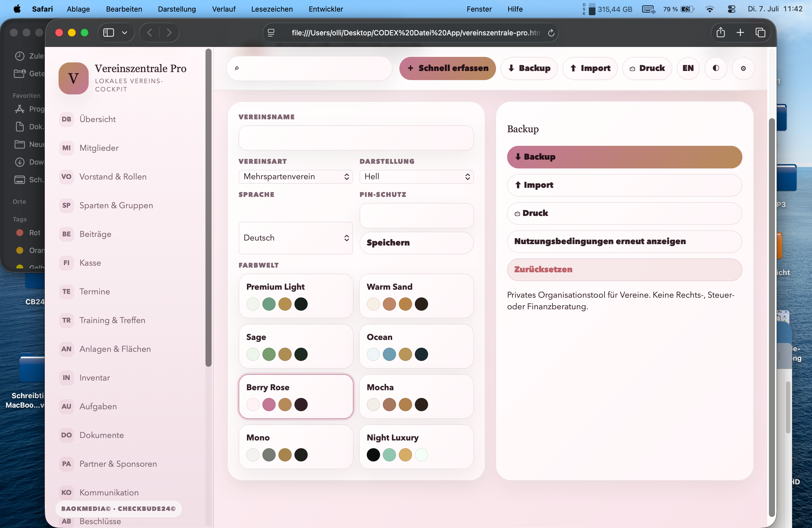Screen dimensions: 812x528
Task: Switch language with the EN button
Action: coord(688,68)
